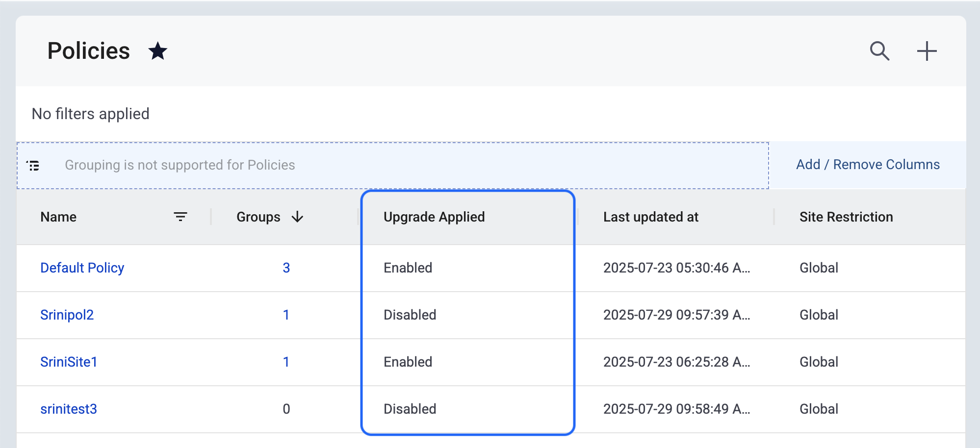Open the Default Policy link
980x448 pixels.
[82, 268]
